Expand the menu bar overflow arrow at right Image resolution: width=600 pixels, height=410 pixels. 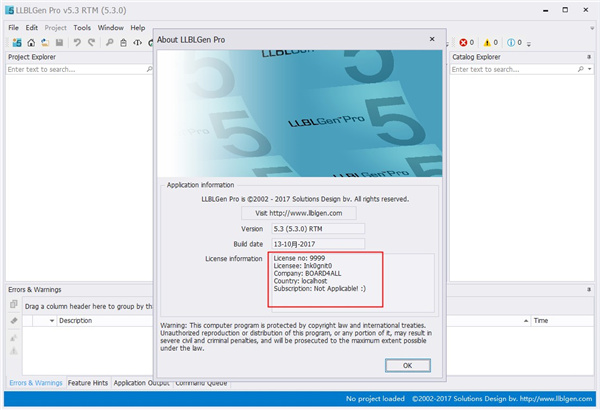tap(592, 28)
